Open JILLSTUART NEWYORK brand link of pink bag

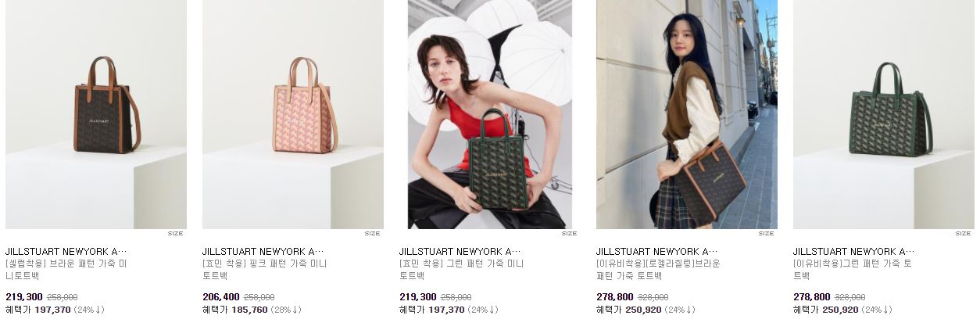[263, 252]
